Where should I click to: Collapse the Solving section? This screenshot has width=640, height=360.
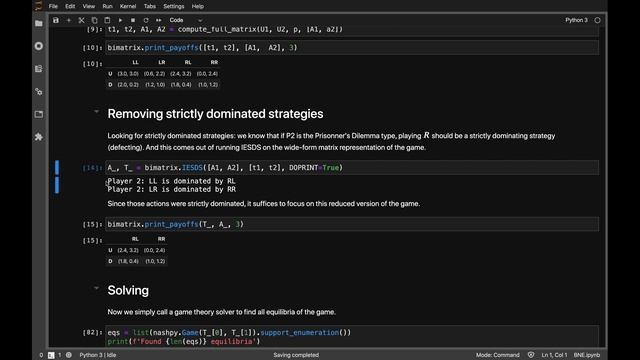coord(96,288)
